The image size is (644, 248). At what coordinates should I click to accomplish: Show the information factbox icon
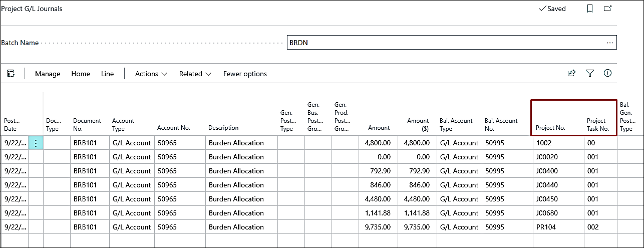607,73
